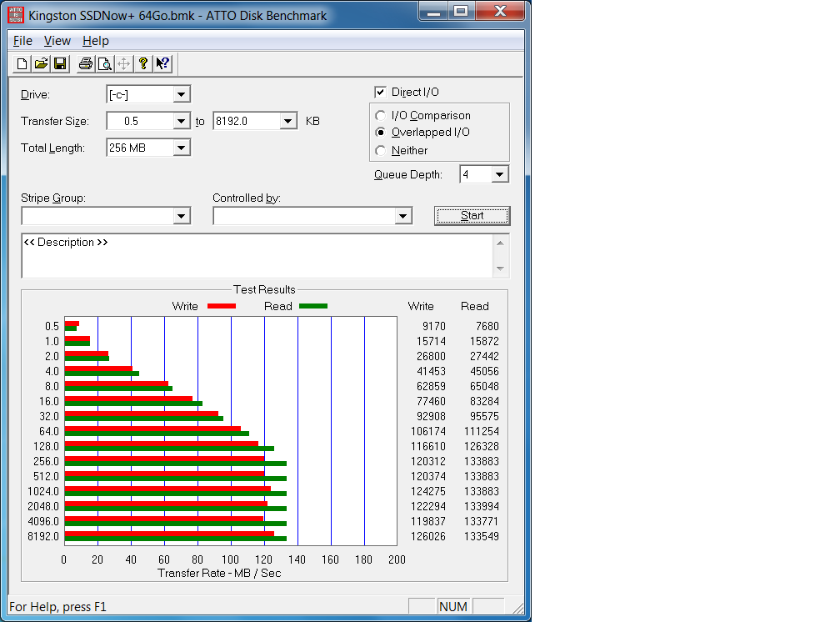Activate the context help pointer icon
Viewport: 840px width, 622px height.
pyautogui.click(x=162, y=64)
